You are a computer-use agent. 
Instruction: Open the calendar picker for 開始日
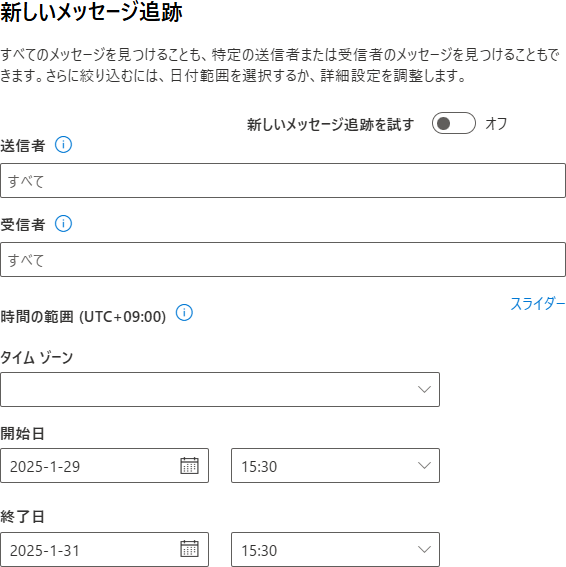pos(189,465)
